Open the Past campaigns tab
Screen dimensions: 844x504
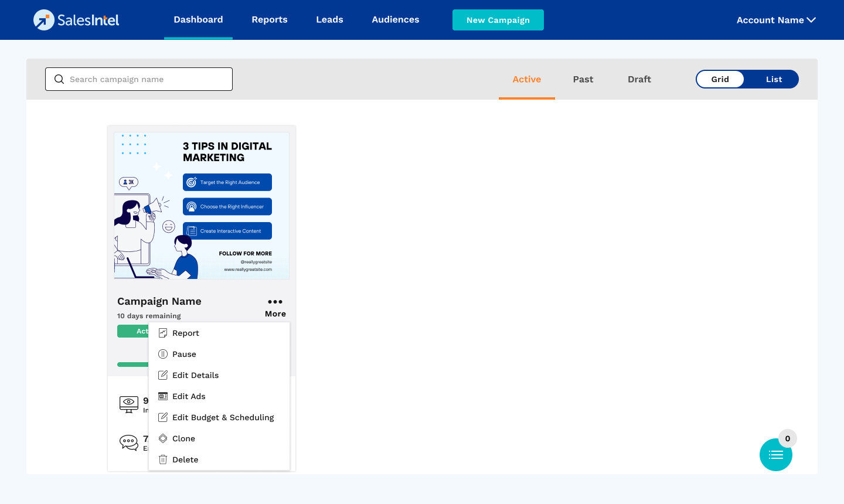[x=583, y=79]
